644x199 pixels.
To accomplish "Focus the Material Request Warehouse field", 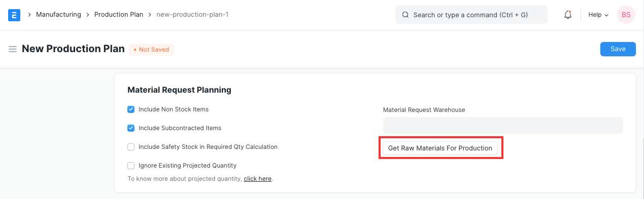I will click(503, 126).
